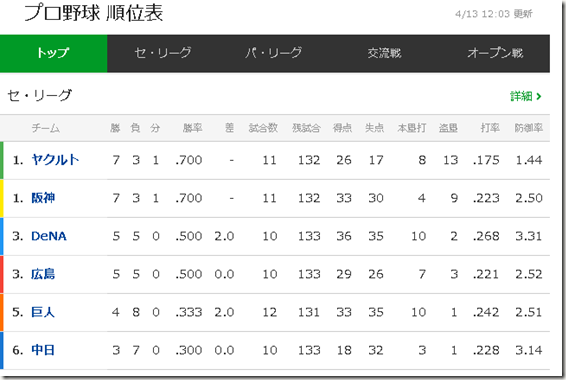
Task: Click the 防御率 column header
Action: [x=528, y=128]
